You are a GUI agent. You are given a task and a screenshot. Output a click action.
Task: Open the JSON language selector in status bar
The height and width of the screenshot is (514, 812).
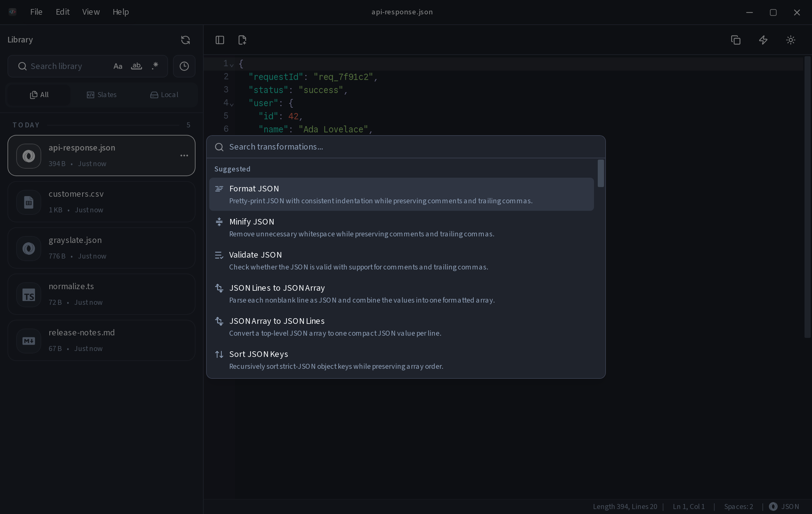click(x=784, y=506)
